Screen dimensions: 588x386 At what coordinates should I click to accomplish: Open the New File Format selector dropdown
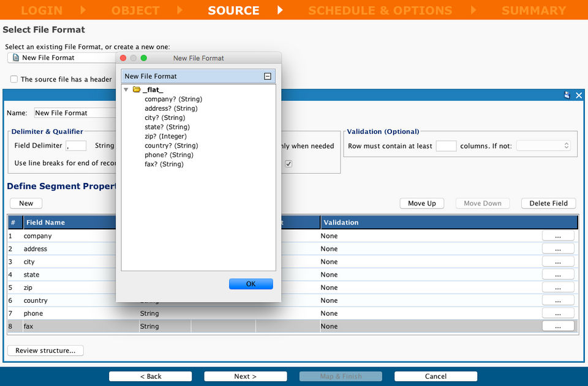click(x=62, y=58)
